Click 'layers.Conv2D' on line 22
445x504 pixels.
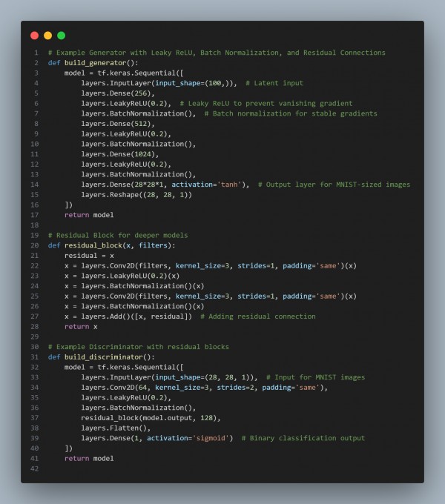[x=108, y=266]
